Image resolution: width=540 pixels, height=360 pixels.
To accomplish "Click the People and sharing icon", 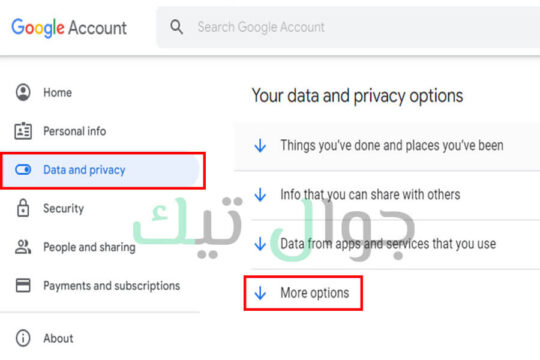I will pyautogui.click(x=23, y=247).
